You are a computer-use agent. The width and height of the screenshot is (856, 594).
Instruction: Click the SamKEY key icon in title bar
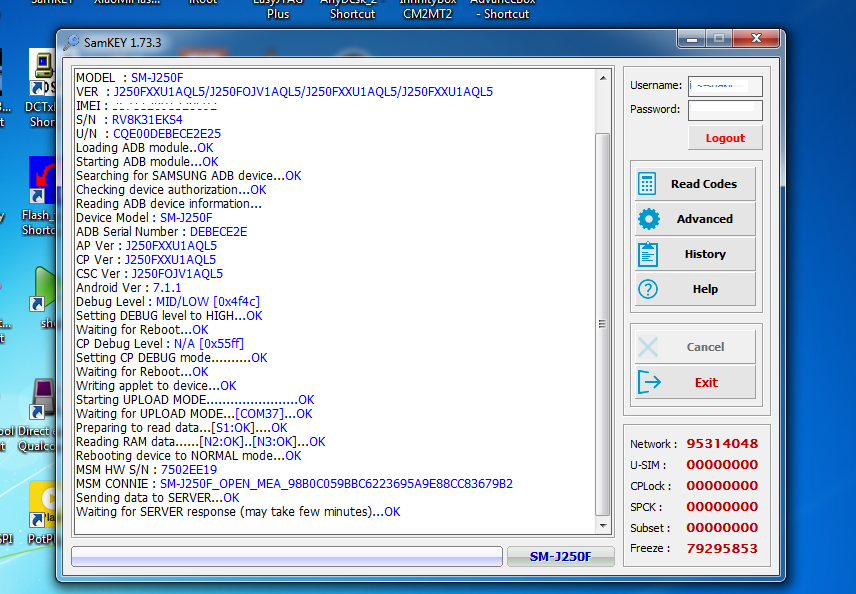click(71, 43)
